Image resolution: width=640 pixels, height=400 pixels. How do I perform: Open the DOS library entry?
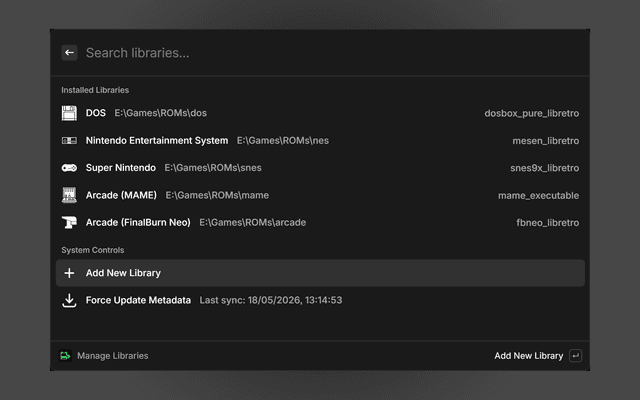click(320, 113)
